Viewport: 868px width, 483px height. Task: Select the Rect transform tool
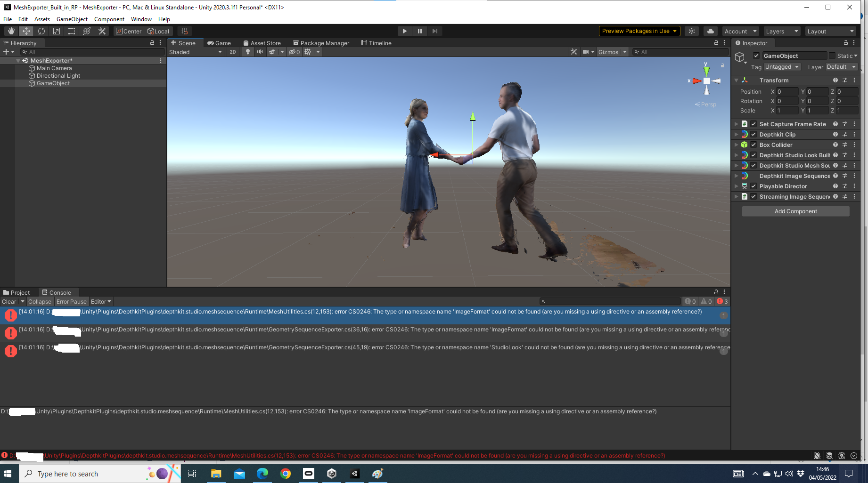(72, 31)
